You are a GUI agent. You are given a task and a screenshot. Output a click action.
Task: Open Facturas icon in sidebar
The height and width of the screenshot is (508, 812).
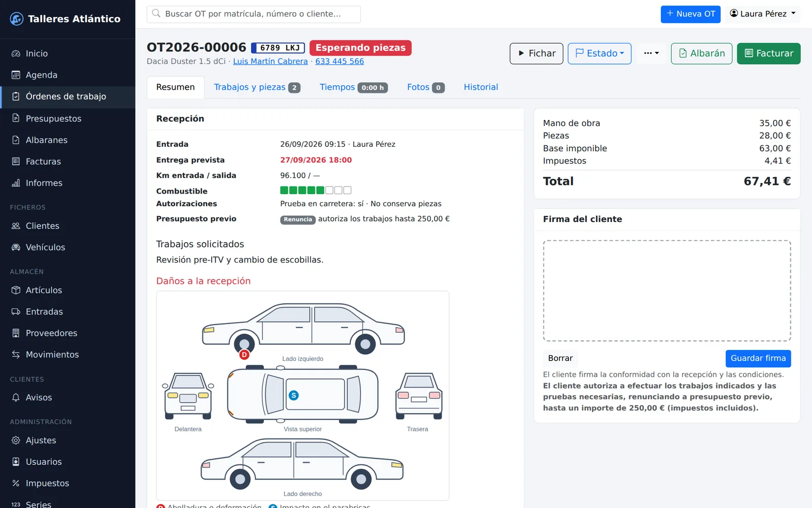coord(16,162)
